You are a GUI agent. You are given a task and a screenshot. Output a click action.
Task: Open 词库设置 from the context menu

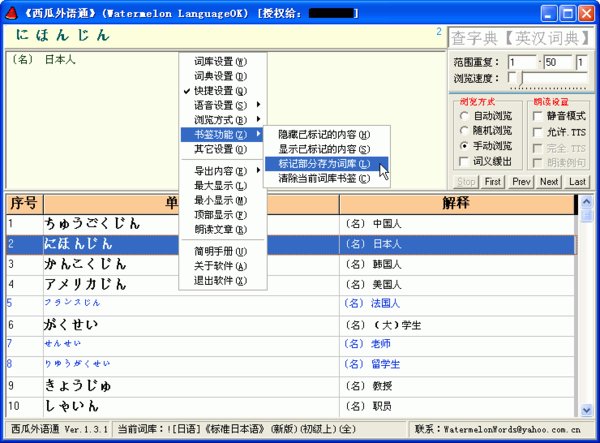coord(220,61)
